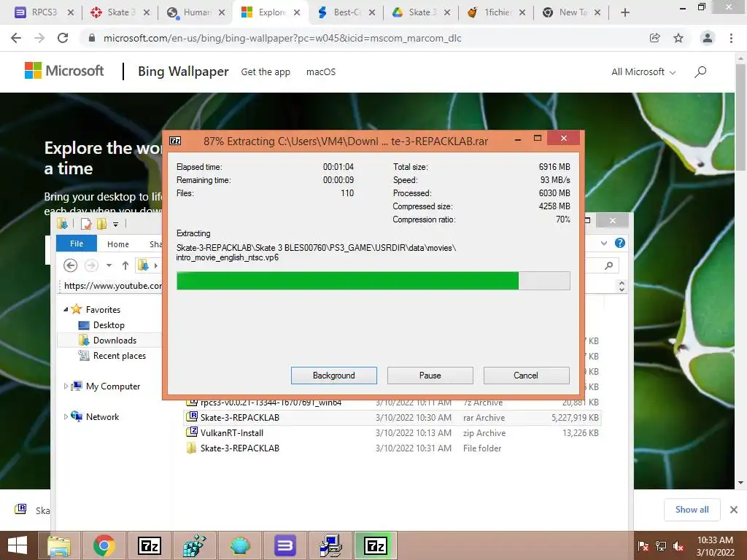Open the active 7-Zip extraction taskbar icon
The width and height of the screenshot is (747, 560).
(x=376, y=545)
